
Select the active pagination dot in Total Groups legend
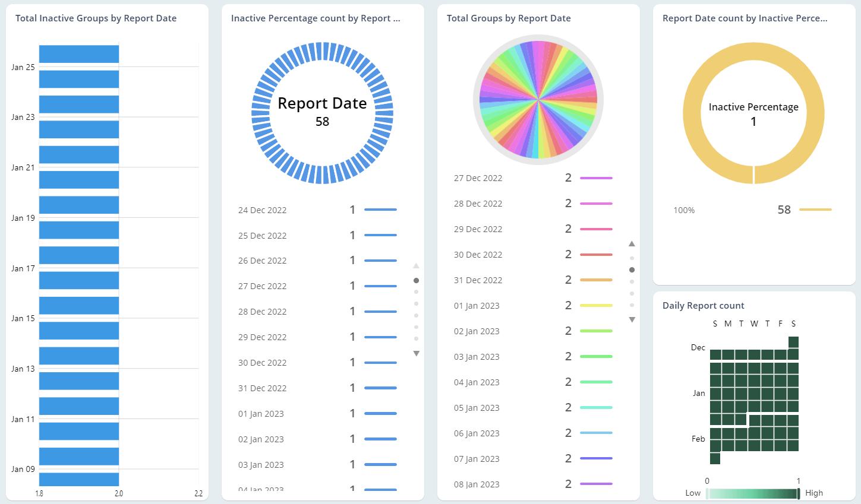(x=632, y=270)
